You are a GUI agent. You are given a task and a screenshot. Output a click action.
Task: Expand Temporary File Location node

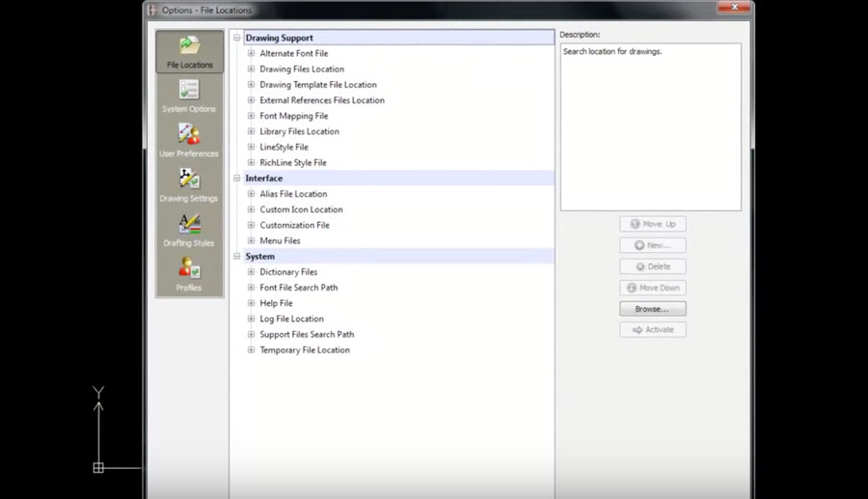click(x=252, y=350)
